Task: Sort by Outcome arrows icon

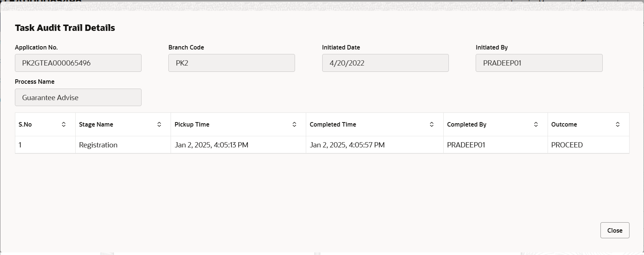Action: tap(618, 124)
